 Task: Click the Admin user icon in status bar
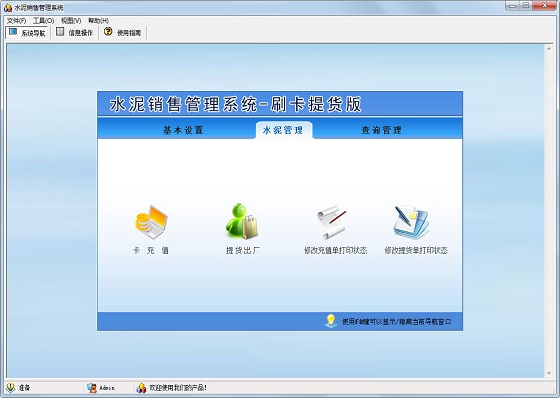(92, 388)
